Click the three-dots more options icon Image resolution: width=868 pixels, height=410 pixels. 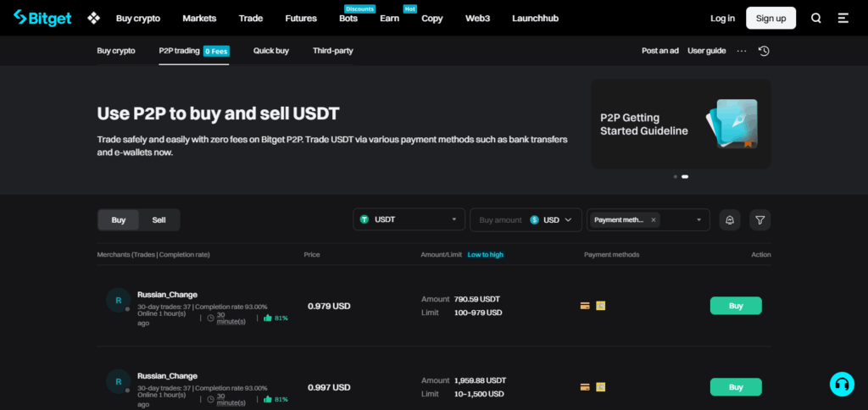tap(742, 51)
